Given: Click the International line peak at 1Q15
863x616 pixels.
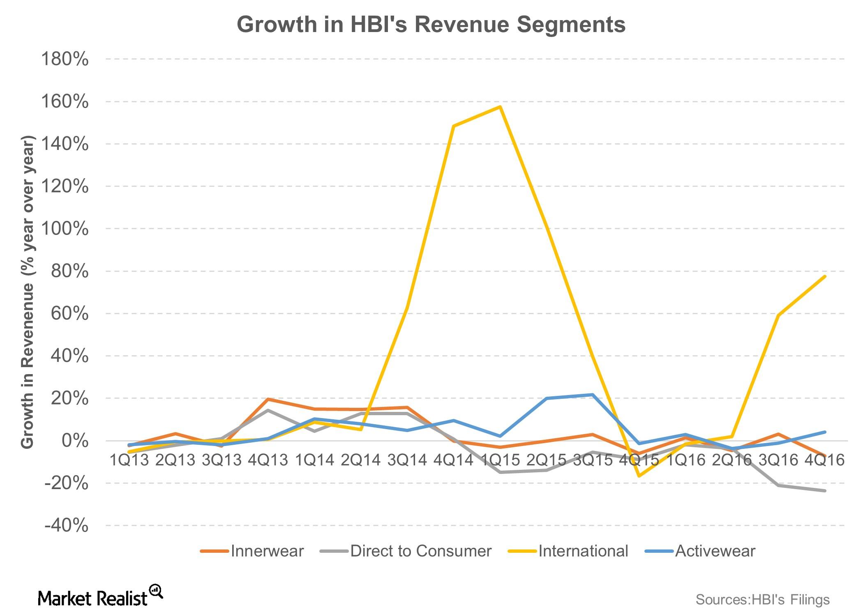Looking at the screenshot, I should (500, 107).
